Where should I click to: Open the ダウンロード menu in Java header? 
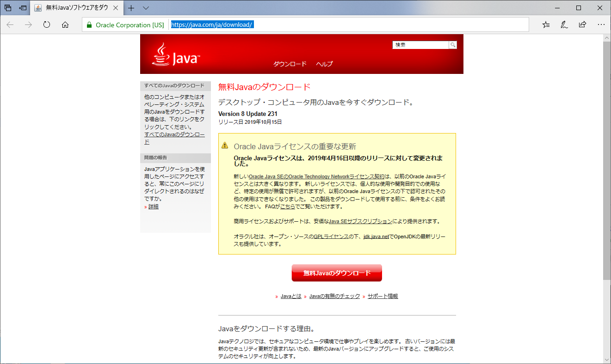290,64
